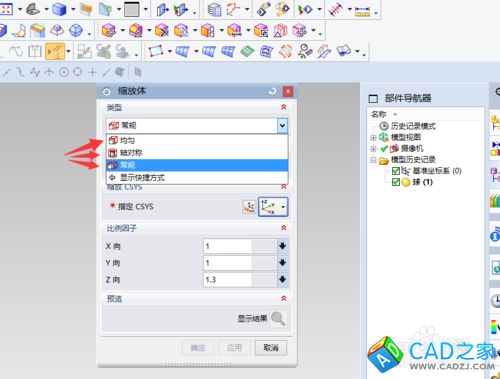500x379 pixels.
Task: Expand the 模型视图 tree node
Action: [373, 137]
